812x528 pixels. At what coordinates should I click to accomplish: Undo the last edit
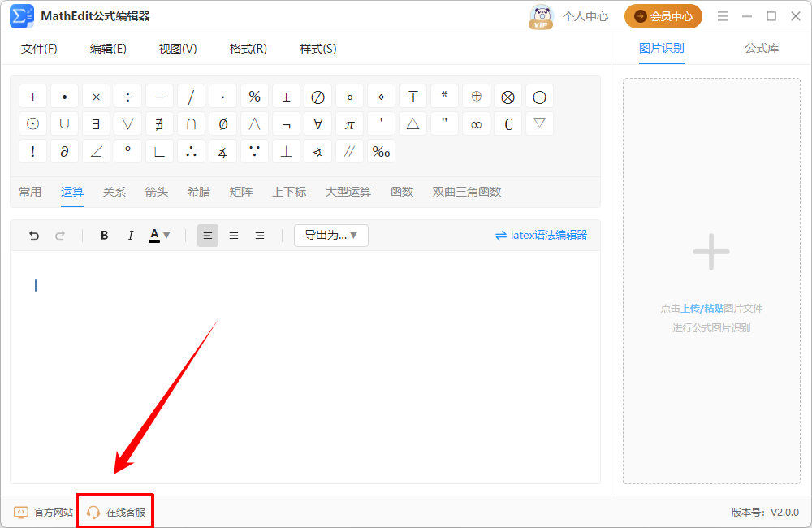(x=34, y=236)
